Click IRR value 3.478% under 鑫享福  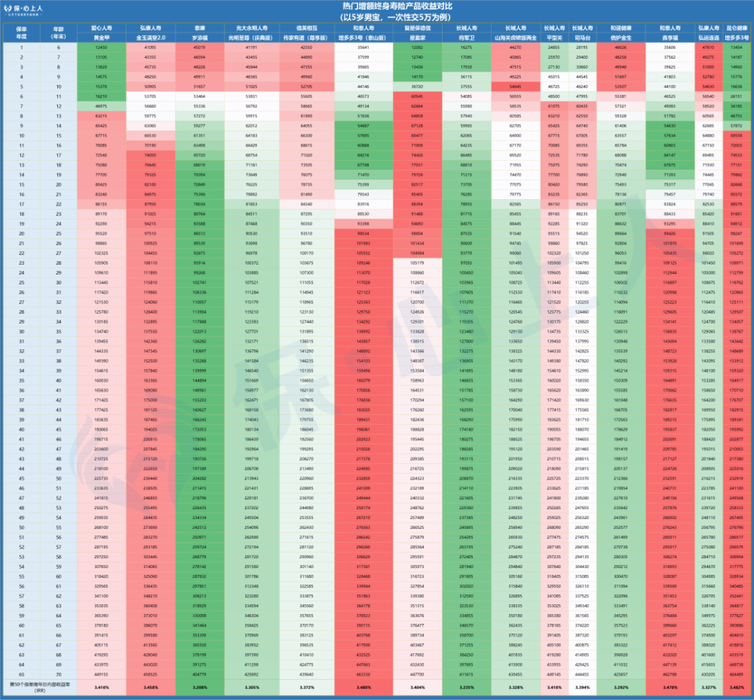(670, 687)
